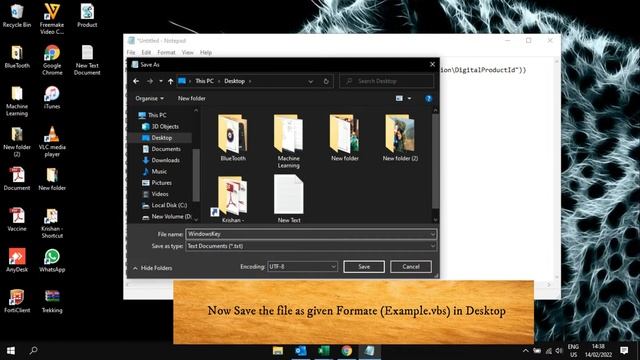Open Freemake Video Converter desktop icon
This screenshot has width=640, height=360.
pyautogui.click(x=52, y=19)
